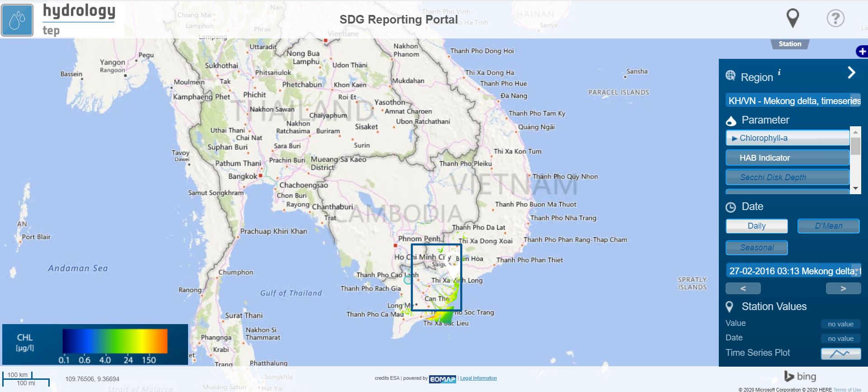Select HAB Indicator parameter

tap(787, 158)
